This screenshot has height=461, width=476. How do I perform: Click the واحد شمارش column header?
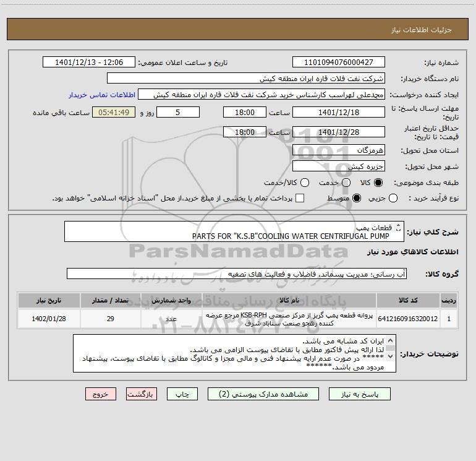(171, 300)
